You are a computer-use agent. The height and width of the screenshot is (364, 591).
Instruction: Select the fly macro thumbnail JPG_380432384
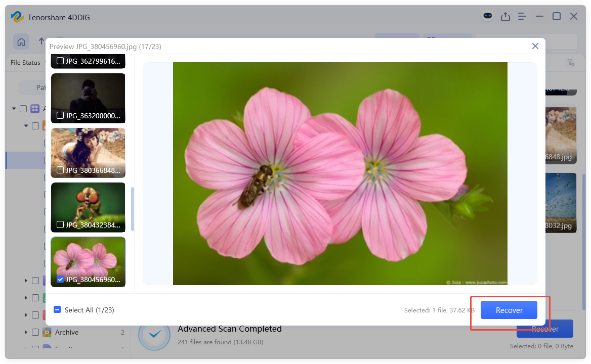(88, 207)
